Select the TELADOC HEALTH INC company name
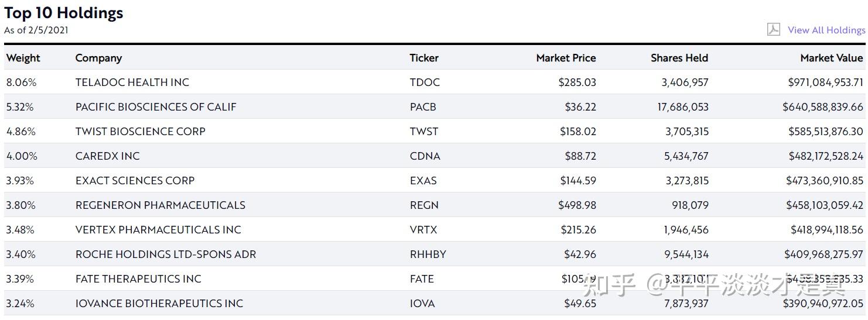Screen dimensions: 868x320 click(x=132, y=82)
